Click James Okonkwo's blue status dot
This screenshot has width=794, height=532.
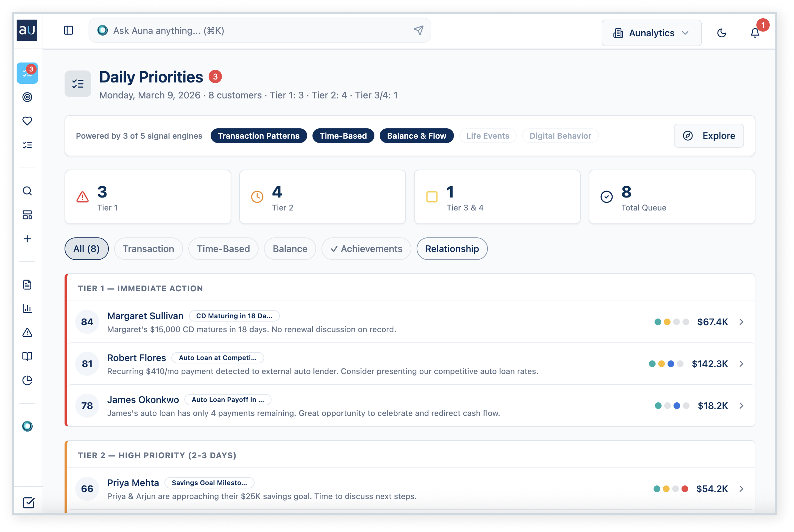point(677,406)
